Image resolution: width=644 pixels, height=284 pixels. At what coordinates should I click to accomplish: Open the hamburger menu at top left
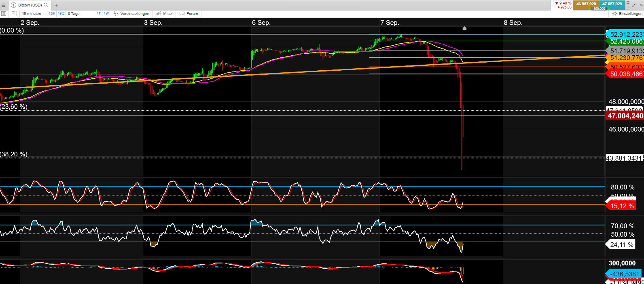(3, 5)
